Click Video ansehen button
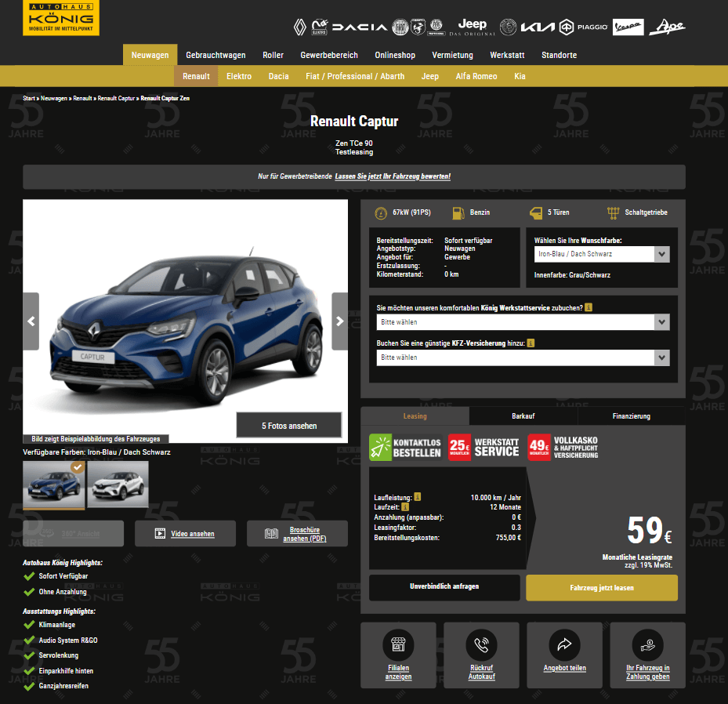728x704 pixels. (185, 534)
